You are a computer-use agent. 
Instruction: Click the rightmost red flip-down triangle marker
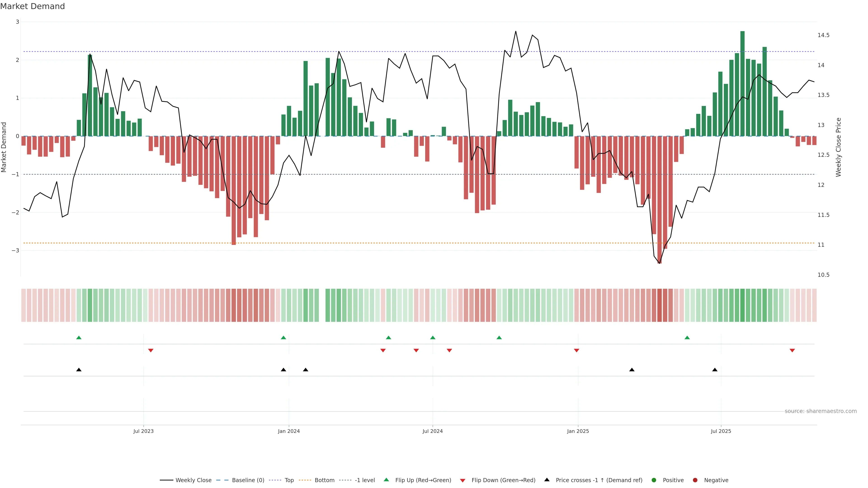tap(792, 351)
